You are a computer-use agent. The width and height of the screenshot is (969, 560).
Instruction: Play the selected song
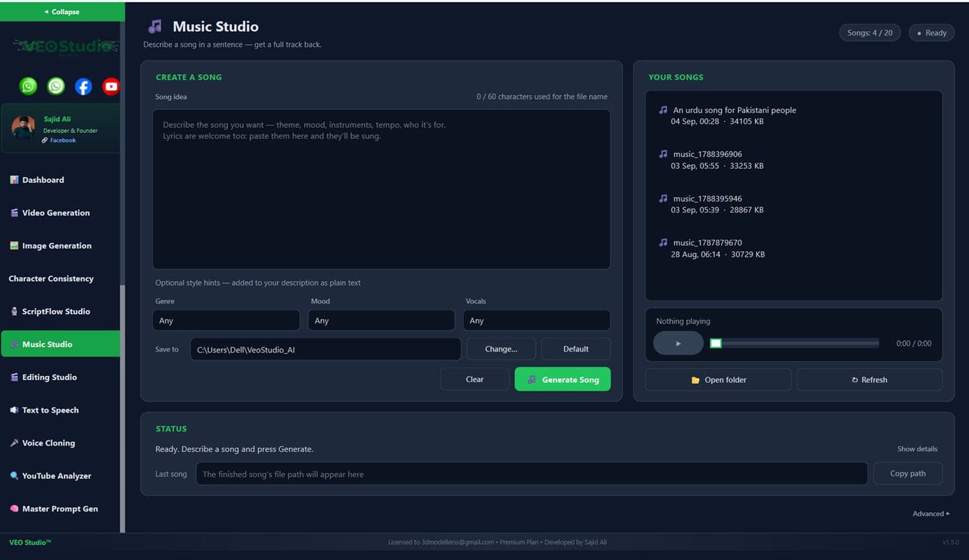click(678, 343)
